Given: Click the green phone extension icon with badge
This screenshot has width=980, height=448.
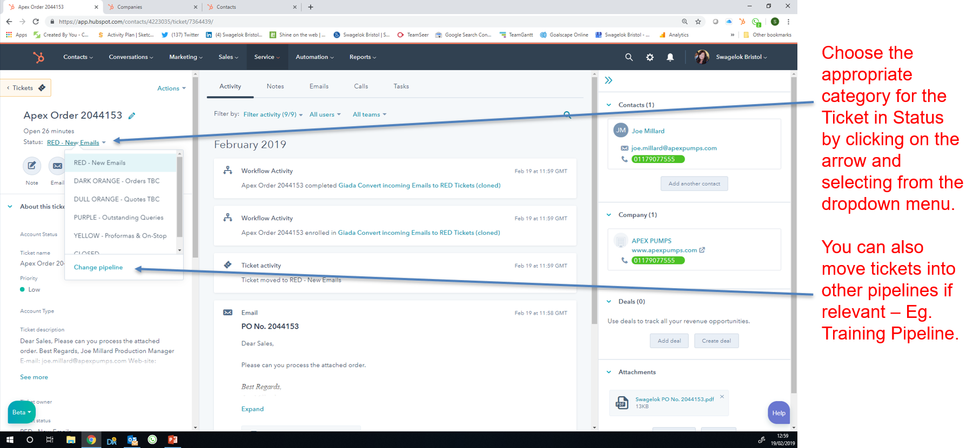Looking at the screenshot, I should (x=756, y=22).
